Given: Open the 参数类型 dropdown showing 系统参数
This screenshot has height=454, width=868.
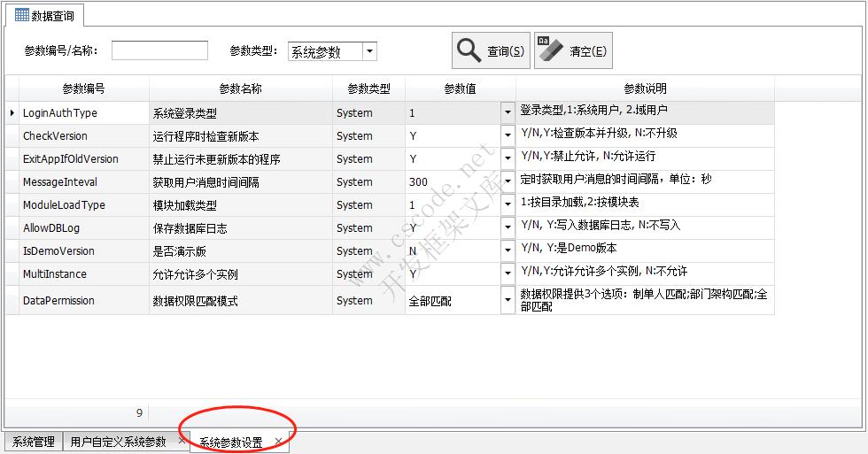Looking at the screenshot, I should [x=369, y=52].
